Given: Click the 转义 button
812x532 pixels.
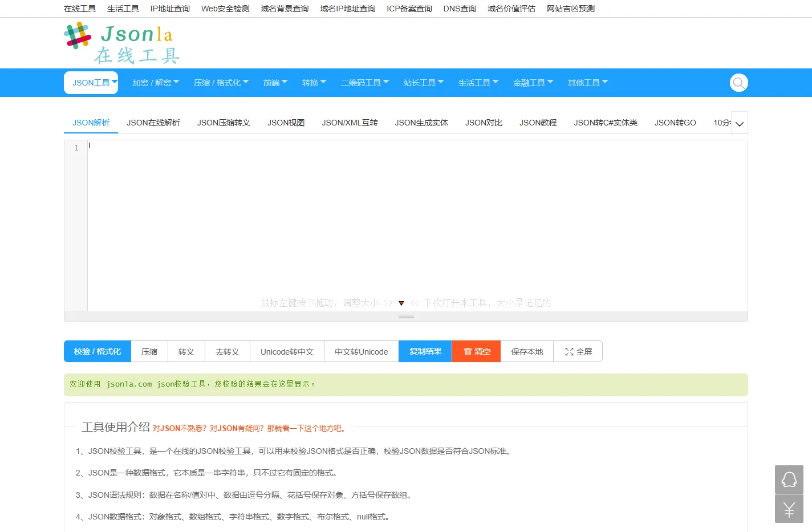Looking at the screenshot, I should [x=186, y=351].
